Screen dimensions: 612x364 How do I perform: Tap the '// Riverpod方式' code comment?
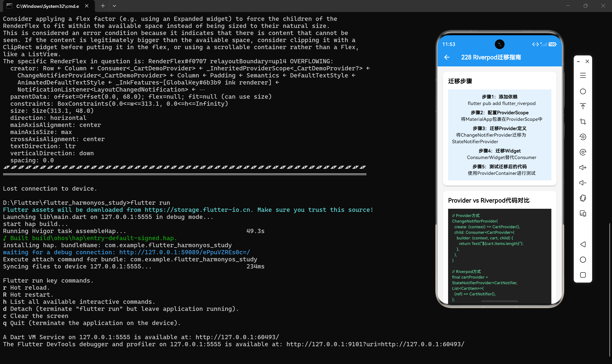(466, 271)
